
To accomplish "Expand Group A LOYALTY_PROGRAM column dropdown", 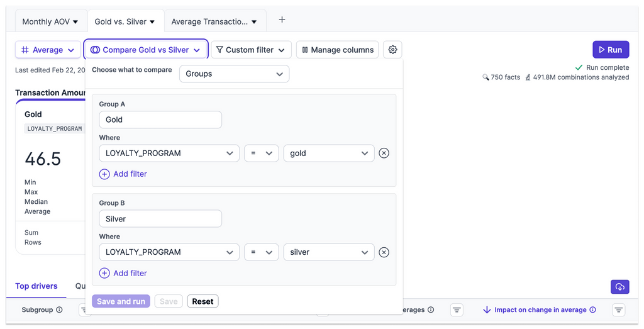I will [x=169, y=153].
